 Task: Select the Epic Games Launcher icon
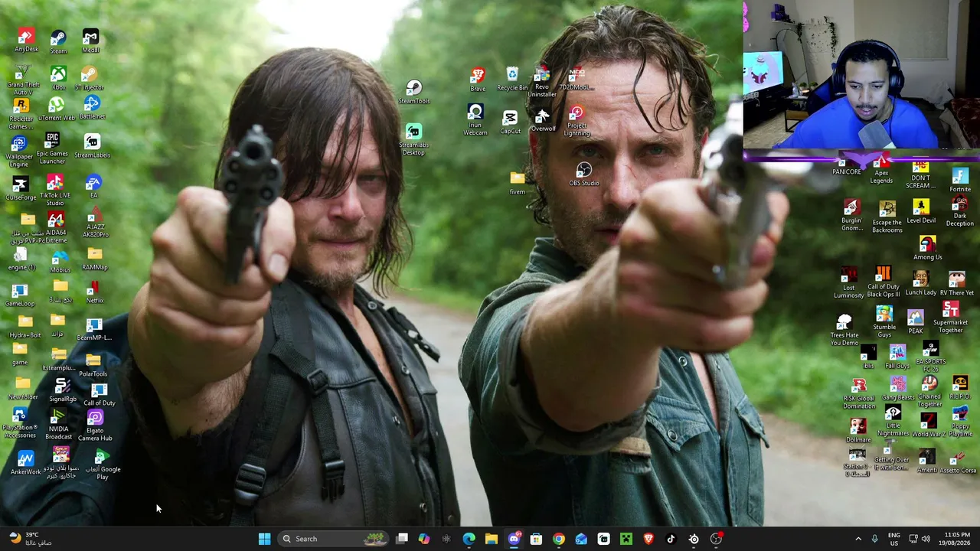[52, 148]
